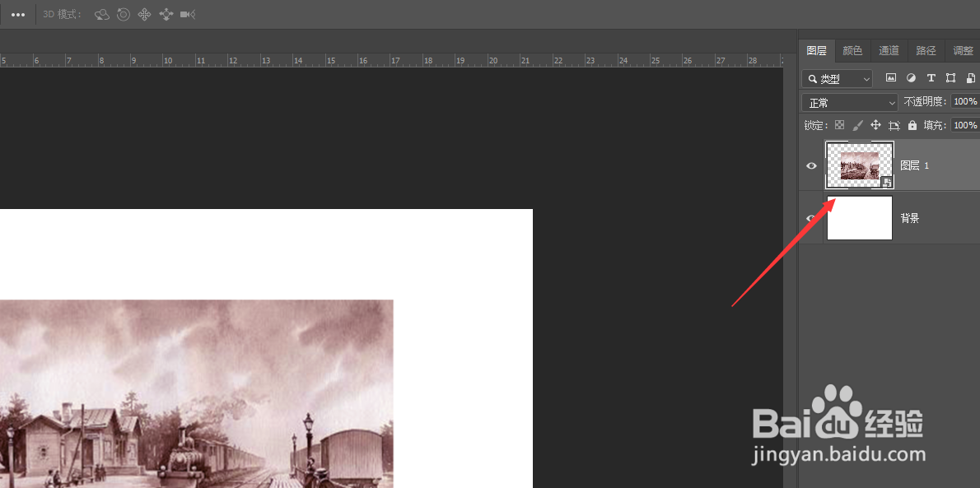Click the train picture on the canvas
Viewport: 980px width, 488px height.
pyautogui.click(x=196, y=393)
